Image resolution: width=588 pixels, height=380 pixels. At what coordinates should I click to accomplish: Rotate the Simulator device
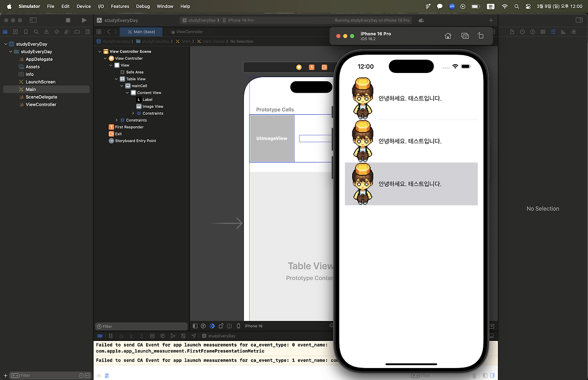(481, 36)
